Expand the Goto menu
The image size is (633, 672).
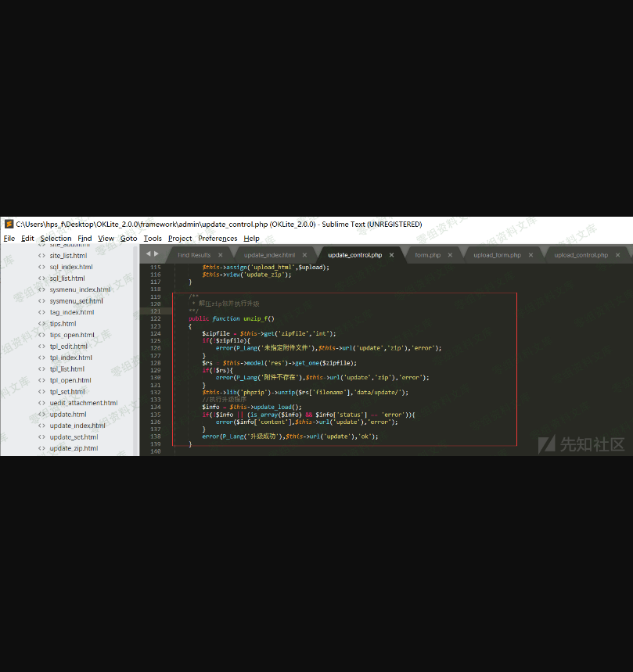[128, 239]
